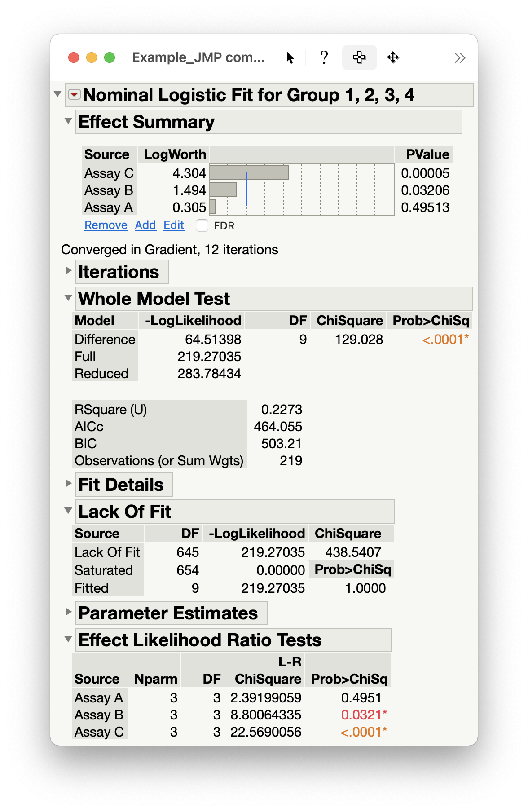Click the red 0.0321* probability
Viewport: 528px width, 812px height.
click(x=364, y=715)
